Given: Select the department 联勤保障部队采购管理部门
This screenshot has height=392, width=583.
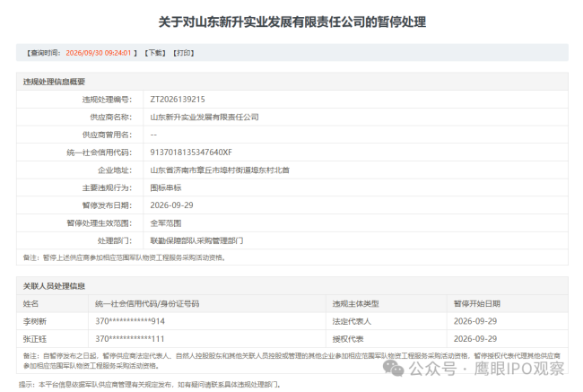Looking at the screenshot, I should click(x=196, y=240).
